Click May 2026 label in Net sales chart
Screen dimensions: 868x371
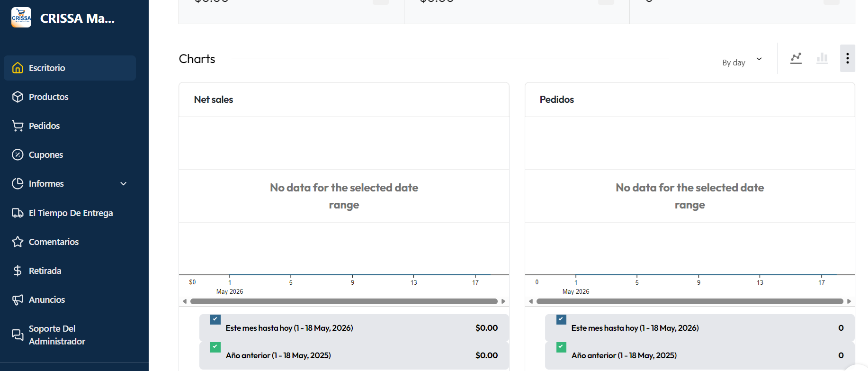point(230,291)
